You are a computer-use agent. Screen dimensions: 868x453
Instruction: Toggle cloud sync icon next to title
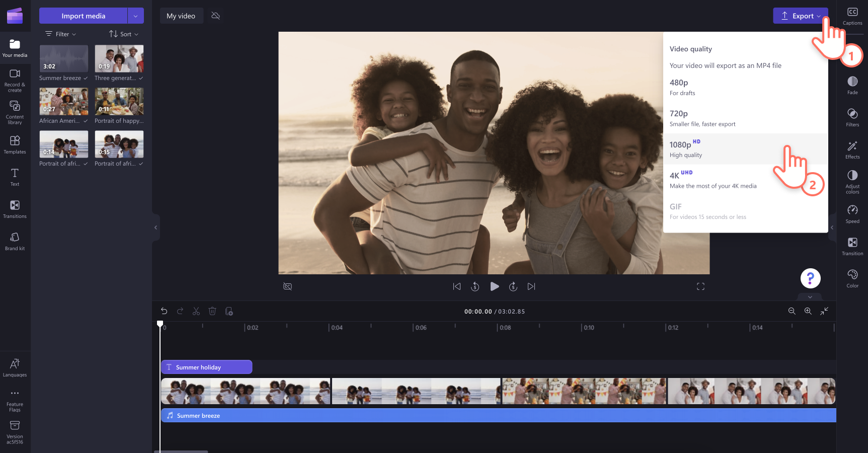click(x=216, y=16)
